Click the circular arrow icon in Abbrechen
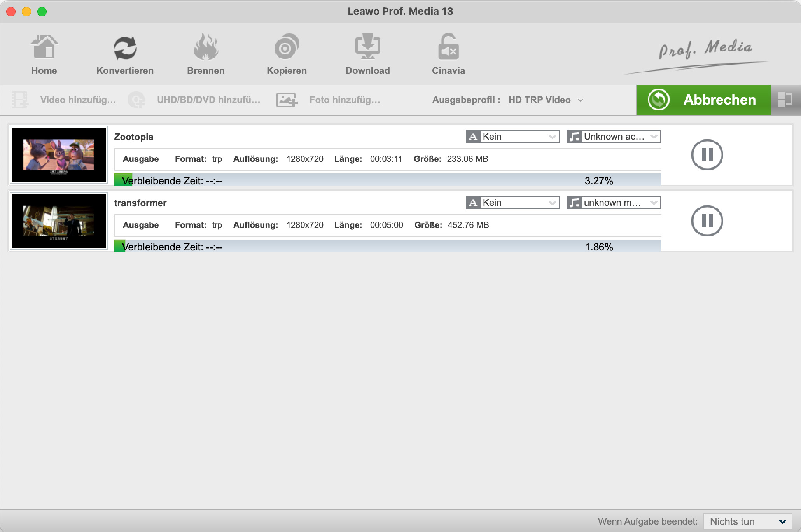Image resolution: width=801 pixels, height=532 pixels. click(x=658, y=100)
